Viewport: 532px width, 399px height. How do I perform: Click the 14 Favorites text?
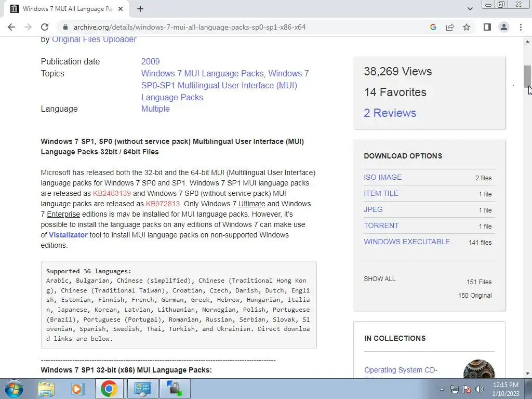coord(395,92)
